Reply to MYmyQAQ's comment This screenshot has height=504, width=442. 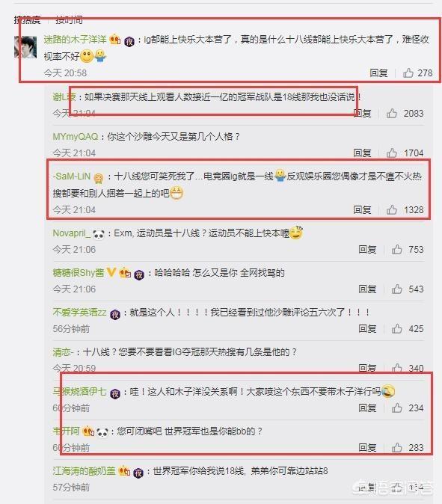tap(362, 153)
